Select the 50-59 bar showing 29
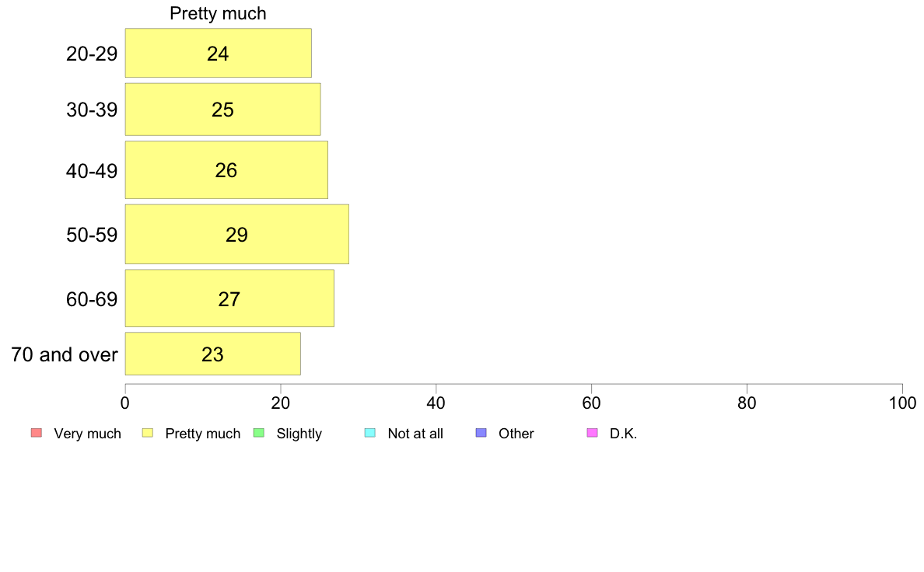Image resolution: width=924 pixels, height=572 pixels. point(237,235)
